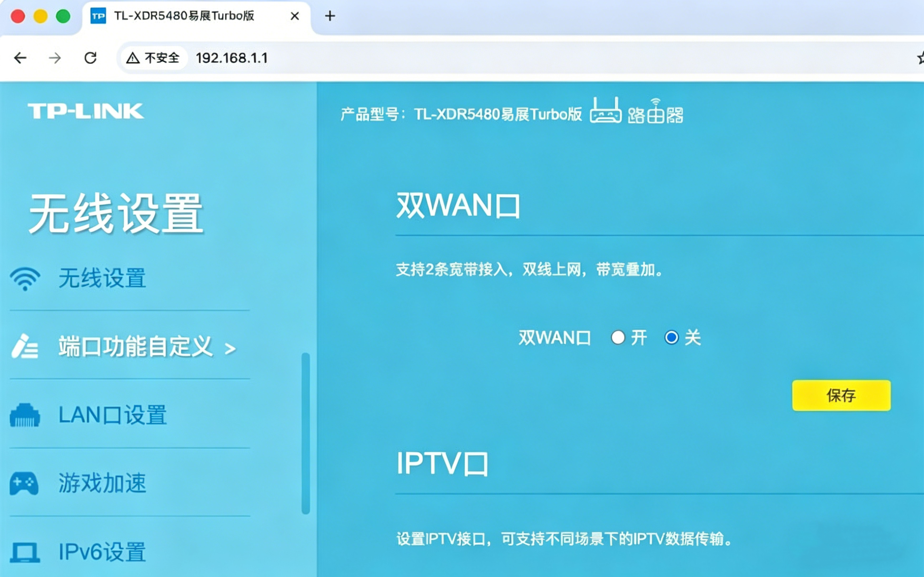
Task: Click the laptop icon beside IPv6设置
Action: click(25, 553)
